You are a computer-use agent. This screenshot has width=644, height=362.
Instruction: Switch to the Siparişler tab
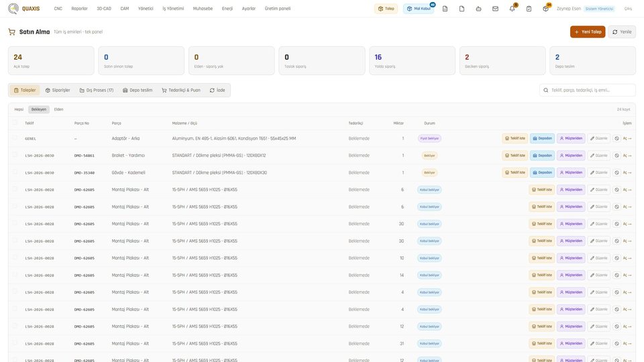click(58, 90)
